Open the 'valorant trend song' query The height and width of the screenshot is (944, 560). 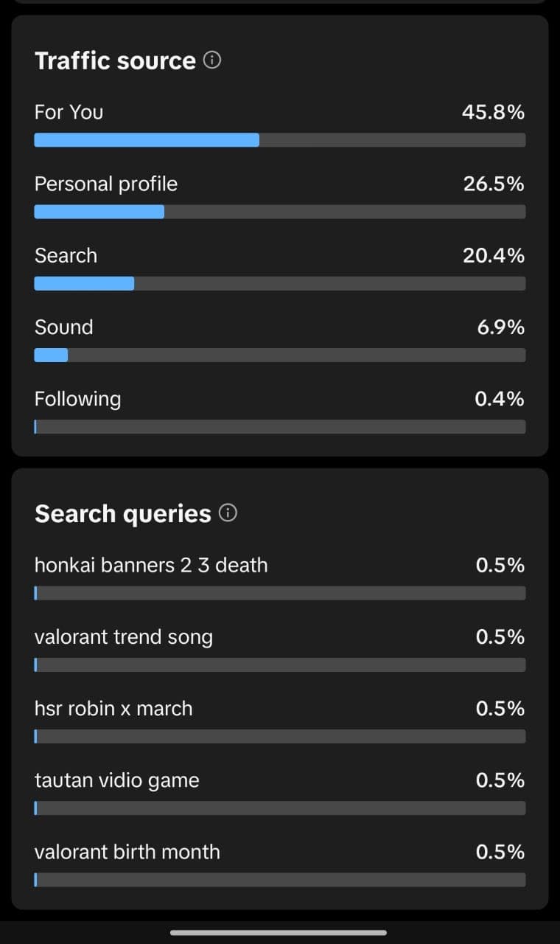coord(124,636)
